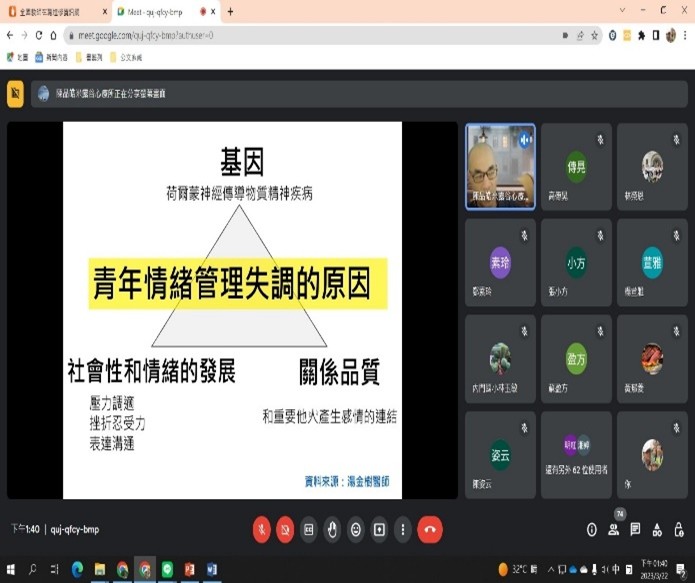Open a new browser tab

(x=230, y=12)
